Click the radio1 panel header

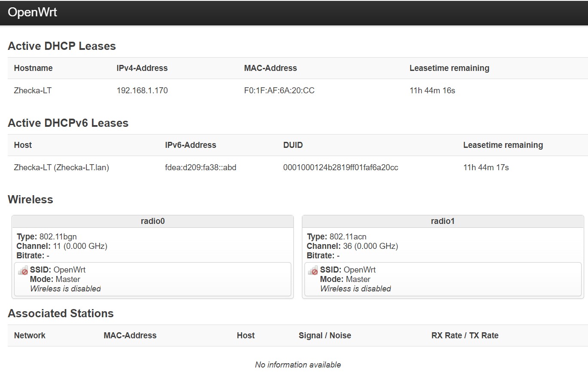tap(443, 221)
